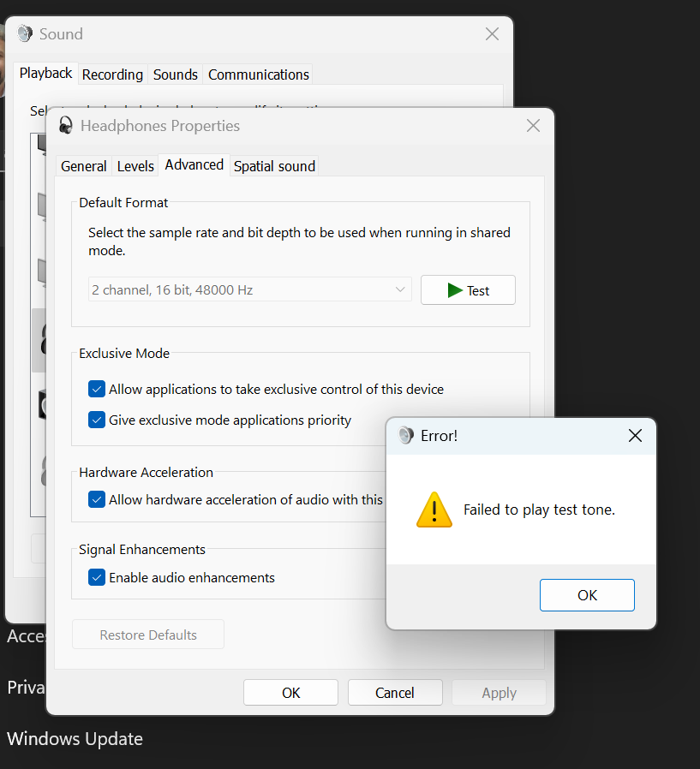The height and width of the screenshot is (769, 700).
Task: Dismiss the error with the OK button
Action: point(587,594)
